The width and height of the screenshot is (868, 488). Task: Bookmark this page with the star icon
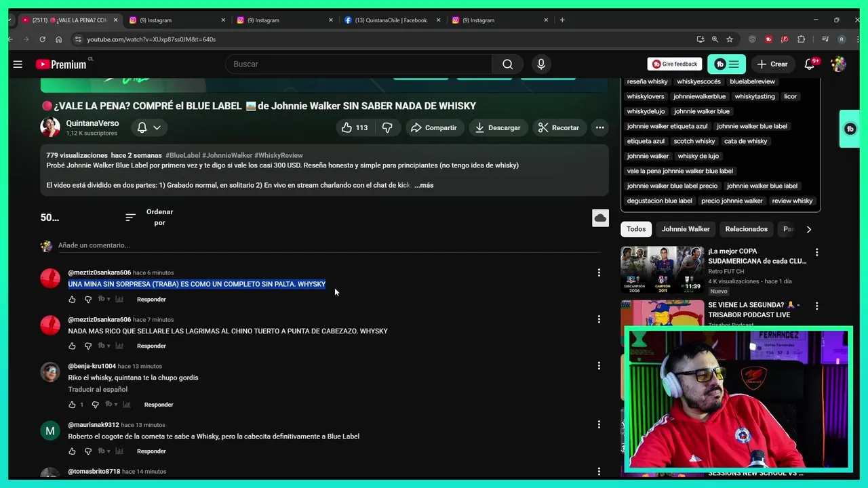click(730, 39)
